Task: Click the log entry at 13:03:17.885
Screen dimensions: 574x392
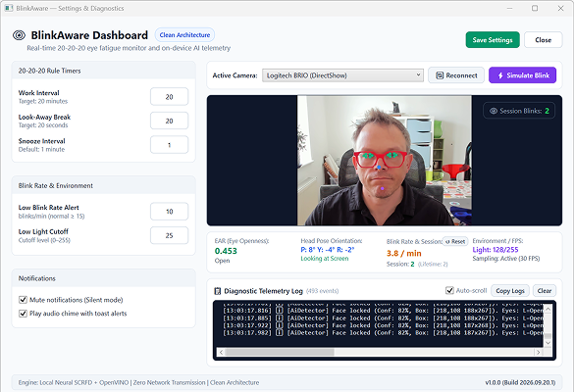Action: pyautogui.click(x=383, y=318)
